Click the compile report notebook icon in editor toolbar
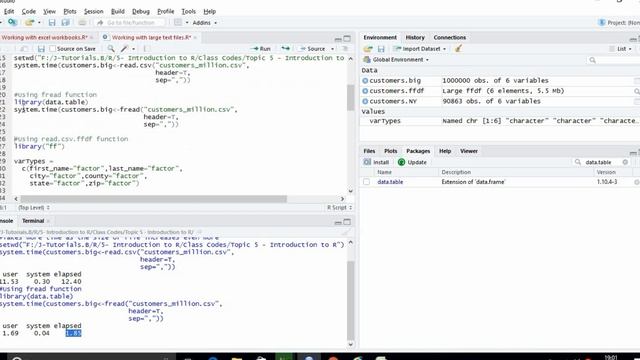640x360 pixels. (x=147, y=49)
